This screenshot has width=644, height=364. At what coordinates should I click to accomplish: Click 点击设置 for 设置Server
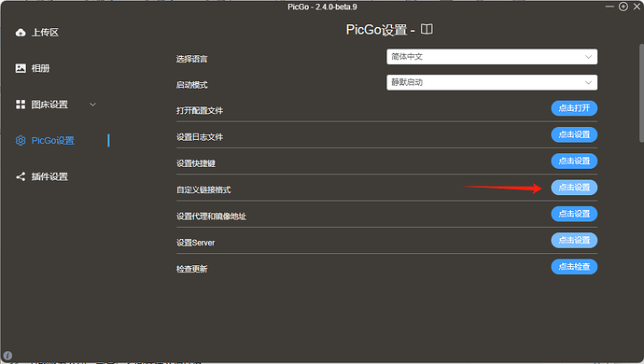tap(574, 241)
